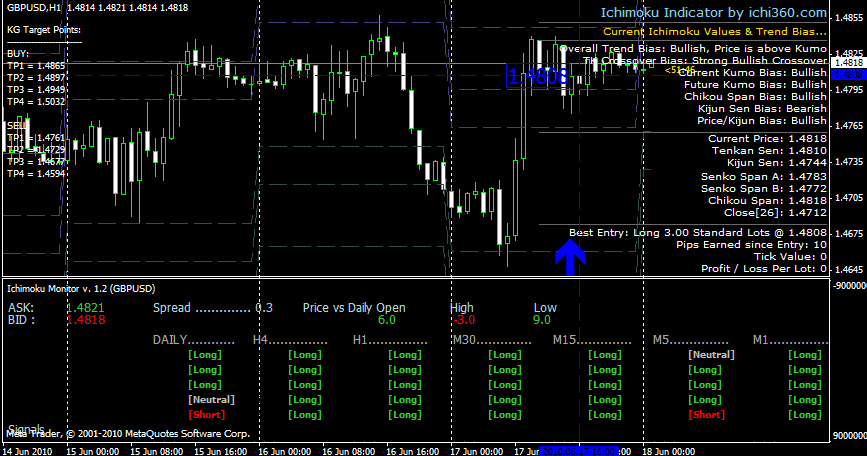Select the 'Overall Trend Bias' line
The width and height of the screenshot is (867, 456).
coord(693,49)
